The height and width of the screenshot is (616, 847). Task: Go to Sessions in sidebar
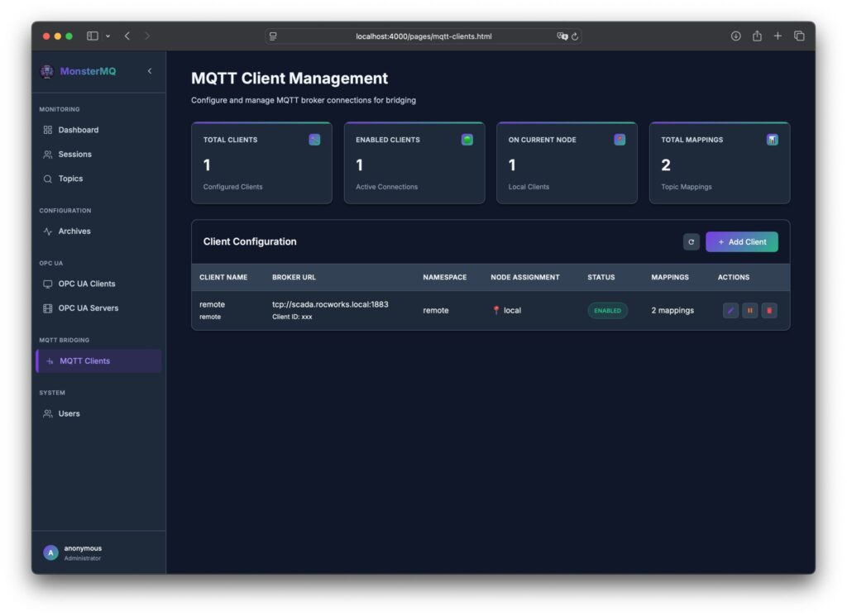point(74,155)
